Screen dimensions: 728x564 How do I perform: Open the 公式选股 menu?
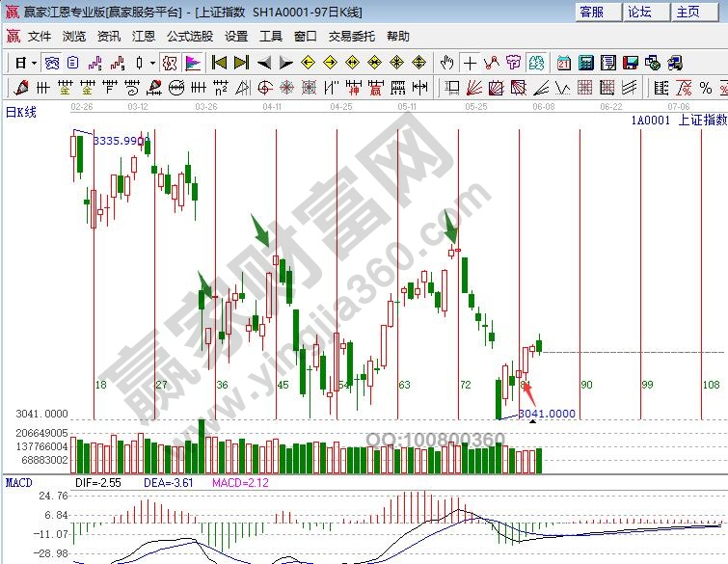coord(190,37)
